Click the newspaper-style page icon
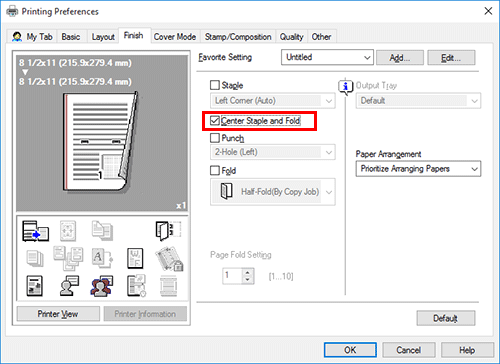Viewport: 500px width, 364px height. click(34, 286)
